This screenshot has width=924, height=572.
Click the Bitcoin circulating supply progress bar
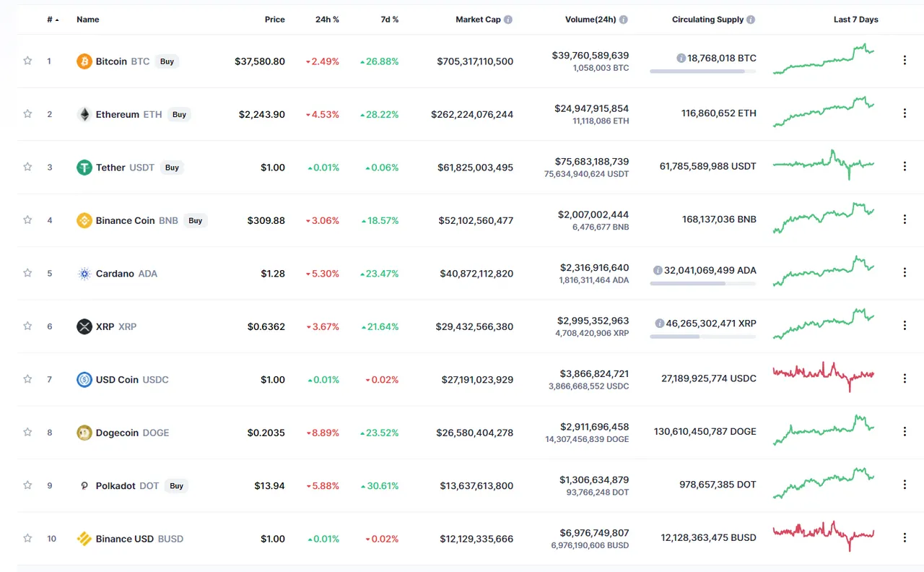[703, 71]
